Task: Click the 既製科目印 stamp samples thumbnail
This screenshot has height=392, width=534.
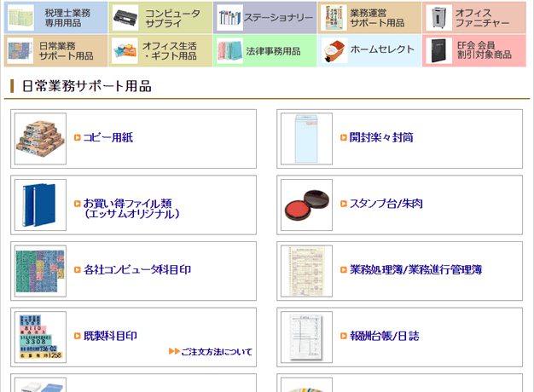Action: click(x=41, y=337)
